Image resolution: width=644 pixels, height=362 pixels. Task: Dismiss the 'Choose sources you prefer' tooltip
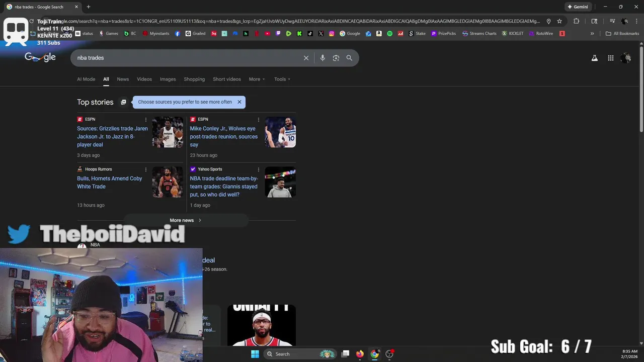pos(239,102)
